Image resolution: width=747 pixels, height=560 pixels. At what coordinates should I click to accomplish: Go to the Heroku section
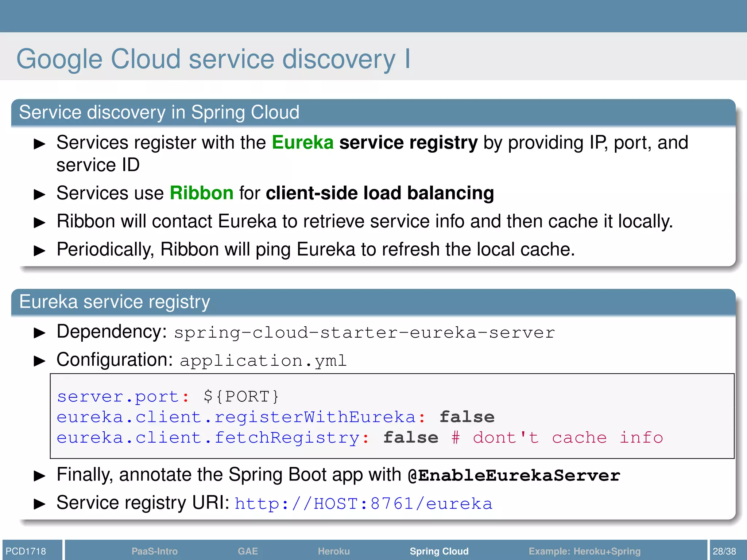point(334,551)
